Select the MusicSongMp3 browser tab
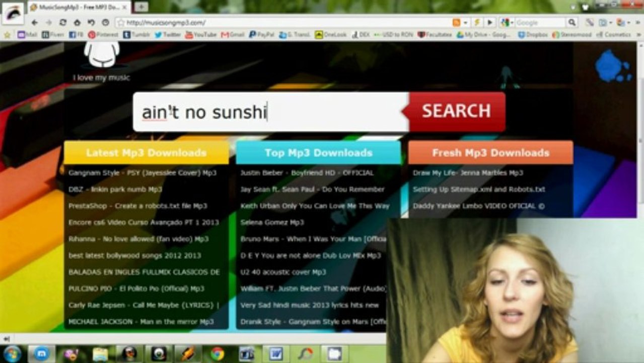Viewport: 644px width, 363px height. click(78, 7)
